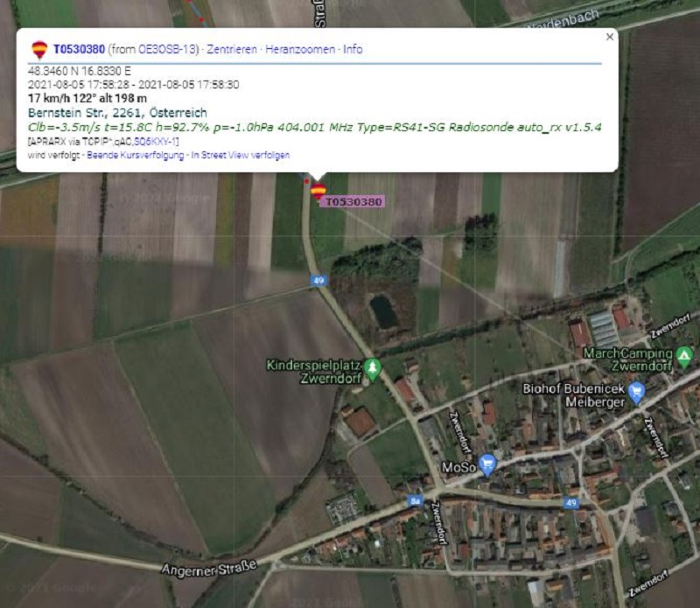700x608 pixels.
Task: Click In Street View verfolgen
Action: (241, 155)
